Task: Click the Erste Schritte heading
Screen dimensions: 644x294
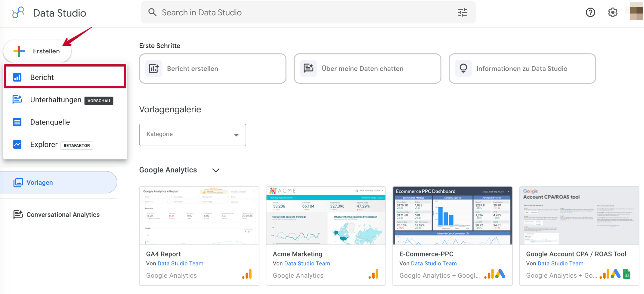Action: (159, 46)
